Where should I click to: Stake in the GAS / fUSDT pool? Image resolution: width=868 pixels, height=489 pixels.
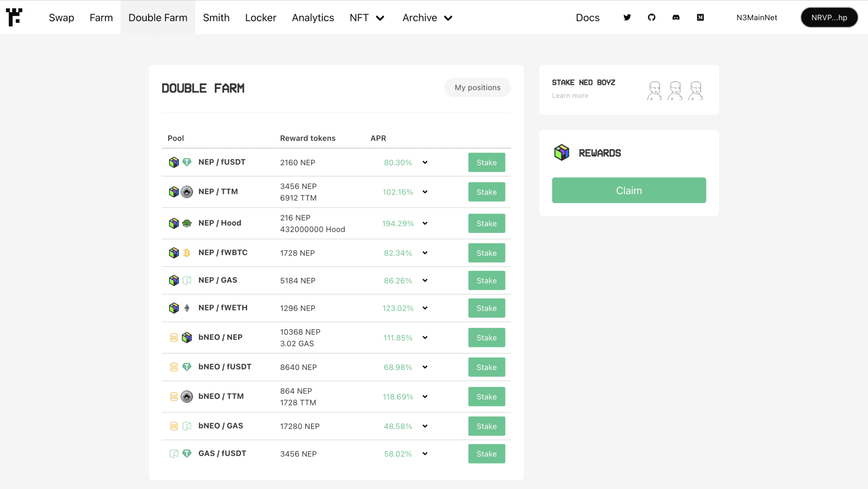[487, 454]
